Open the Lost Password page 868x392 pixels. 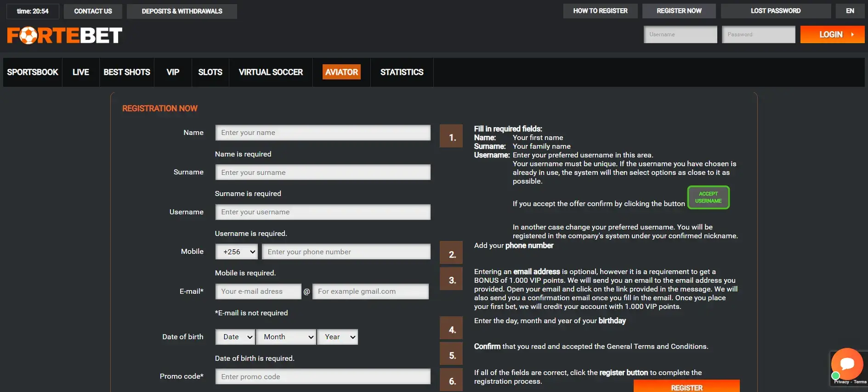(x=775, y=11)
